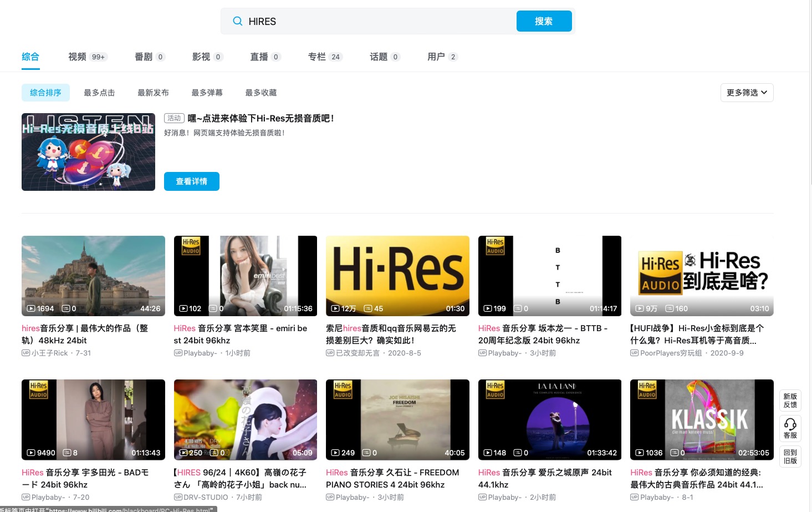Open the 宫本笑里 emiri best video thumbnail
Image resolution: width=812 pixels, height=512 pixels.
246,276
